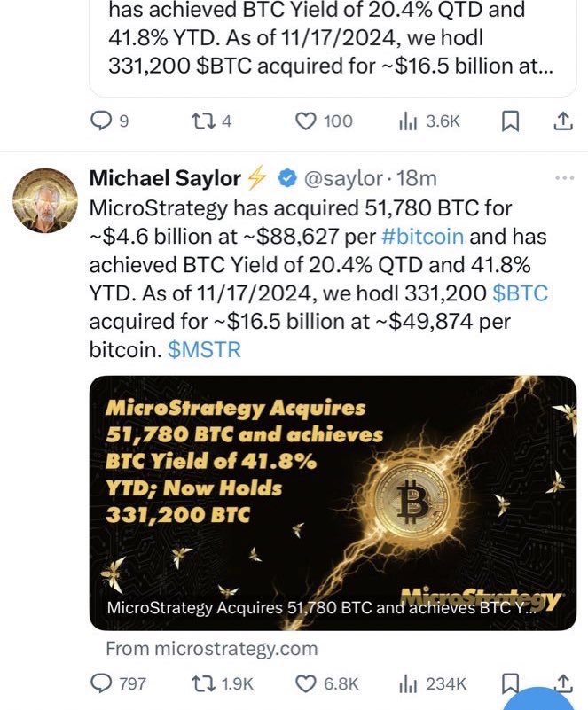
Task: Bookmark the top tweet
Action: pos(510,121)
